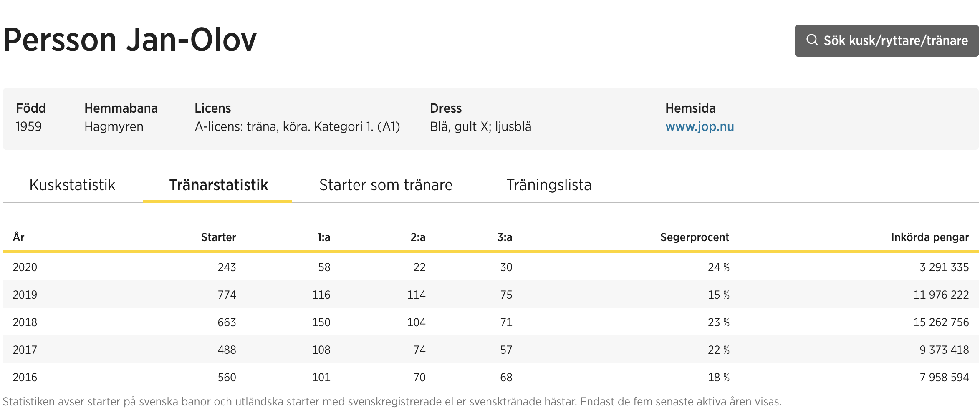Click the Segerprocent column header
This screenshot has width=980, height=418.
point(695,237)
